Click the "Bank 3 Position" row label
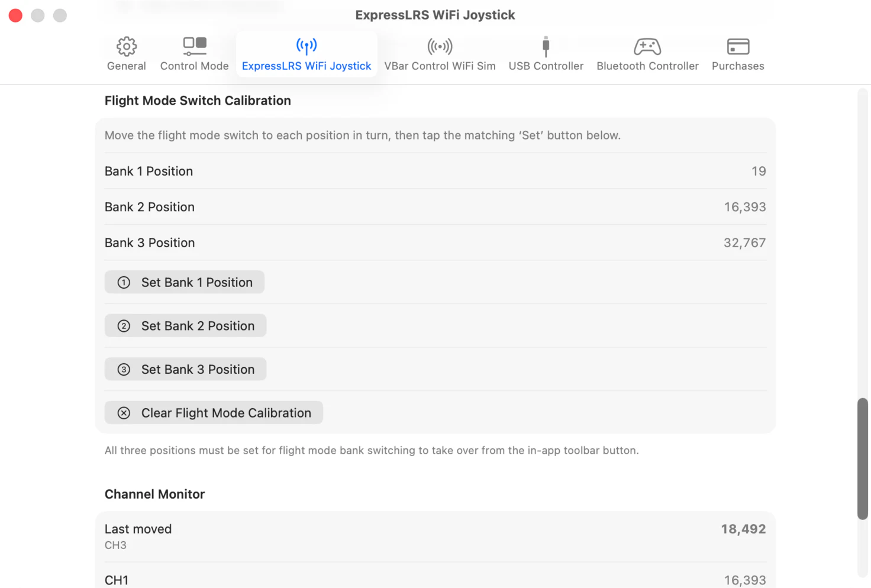 pos(150,243)
